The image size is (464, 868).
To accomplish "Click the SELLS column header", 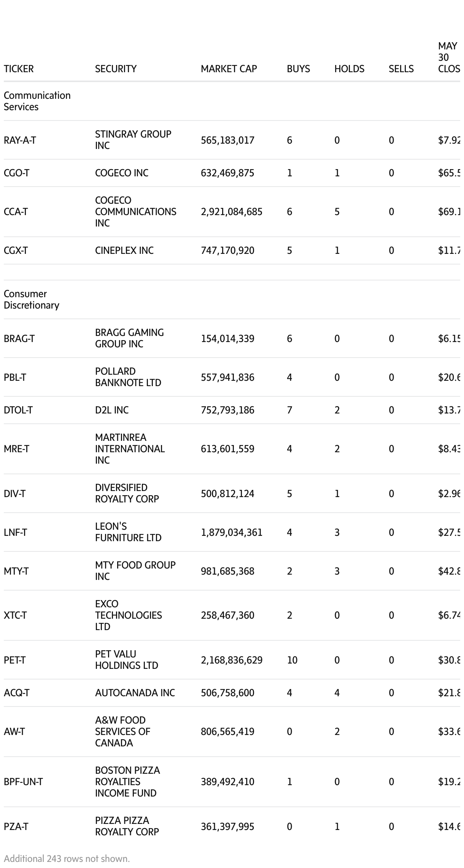I will click(x=401, y=69).
